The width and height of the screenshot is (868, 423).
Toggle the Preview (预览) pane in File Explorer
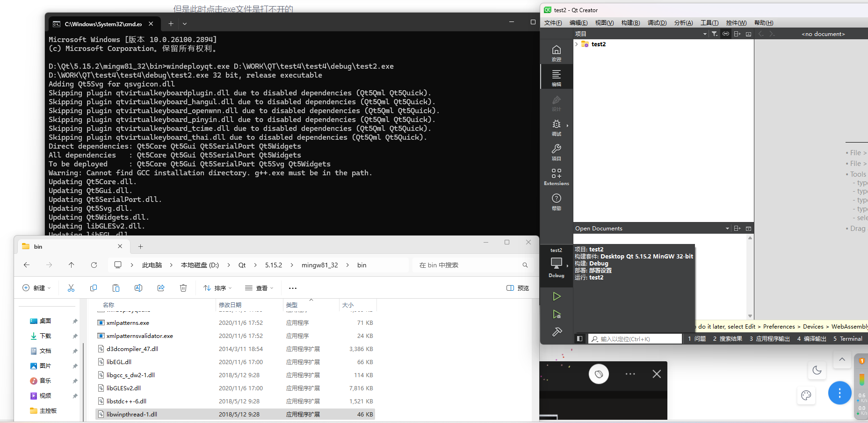[518, 288]
